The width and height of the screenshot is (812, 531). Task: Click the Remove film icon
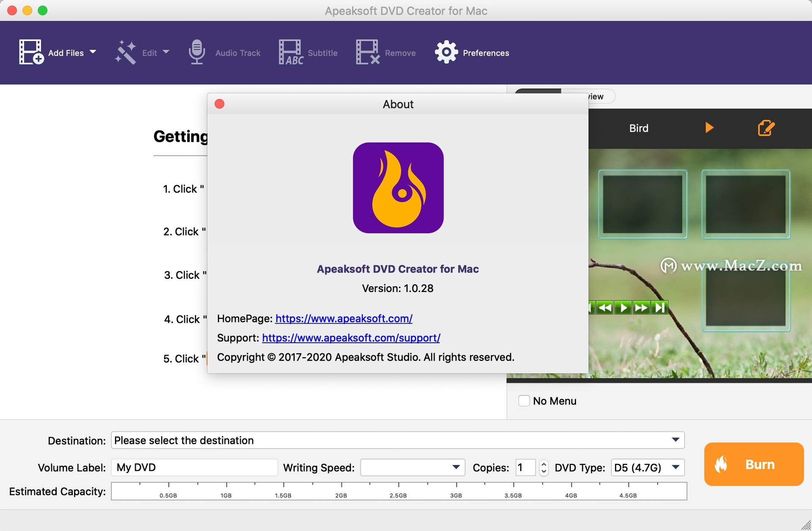(x=367, y=52)
